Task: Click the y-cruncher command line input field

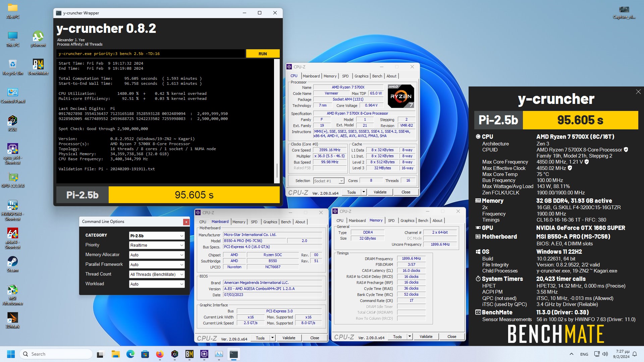Action: point(151,54)
